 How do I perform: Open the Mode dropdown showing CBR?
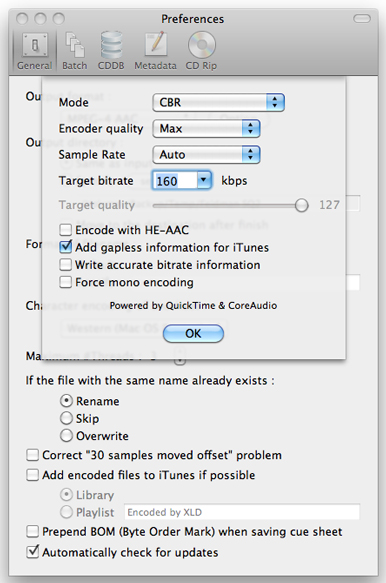[x=219, y=102]
